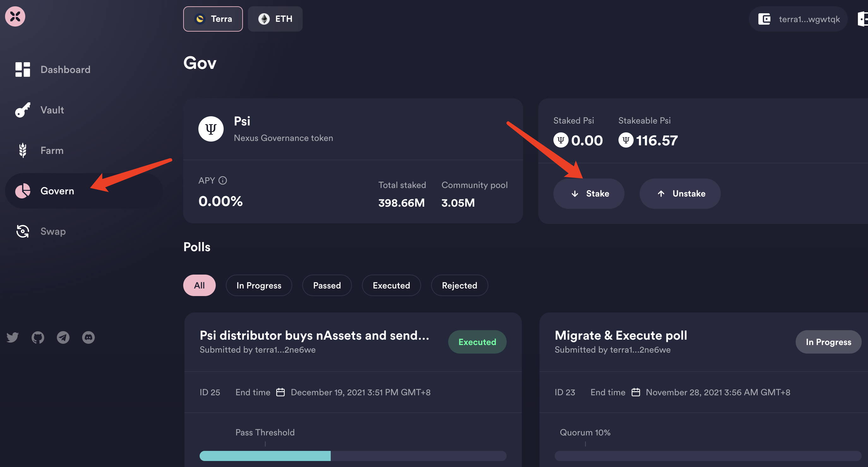The height and width of the screenshot is (467, 868).
Task: Go to the Vault page
Action: (x=52, y=110)
